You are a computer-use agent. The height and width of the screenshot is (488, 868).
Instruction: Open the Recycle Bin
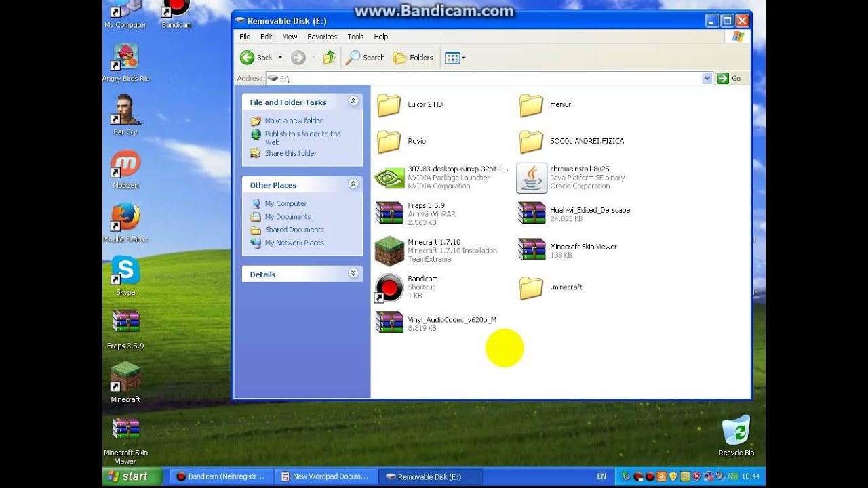pos(736,436)
